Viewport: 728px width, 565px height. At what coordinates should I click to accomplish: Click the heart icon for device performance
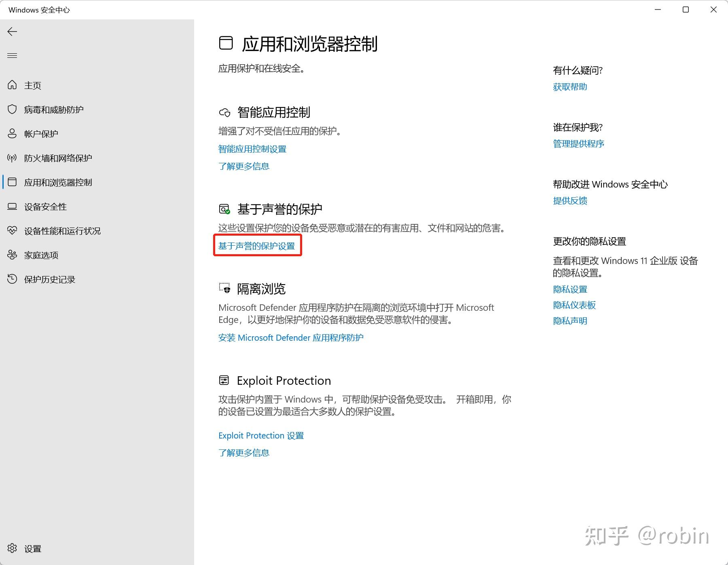pyautogui.click(x=12, y=230)
